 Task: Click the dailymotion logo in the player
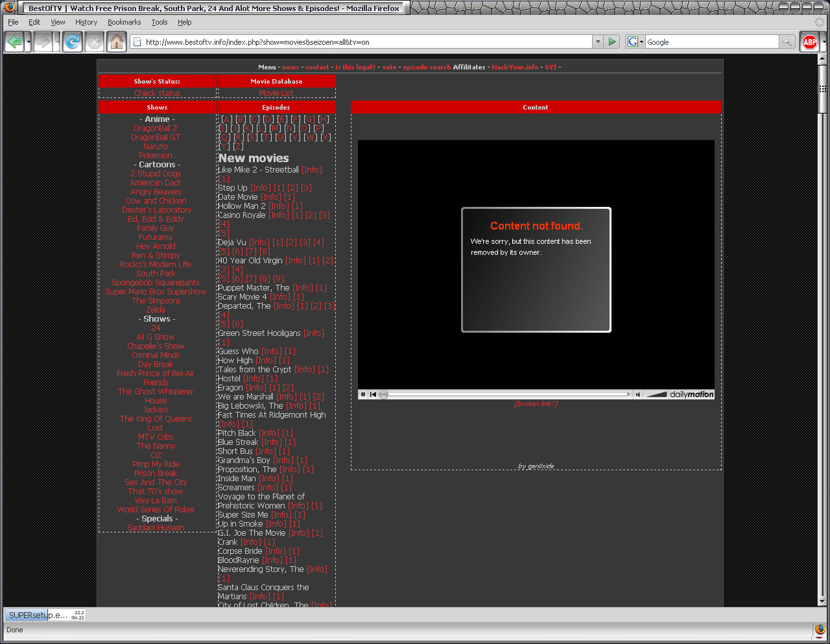click(x=691, y=394)
